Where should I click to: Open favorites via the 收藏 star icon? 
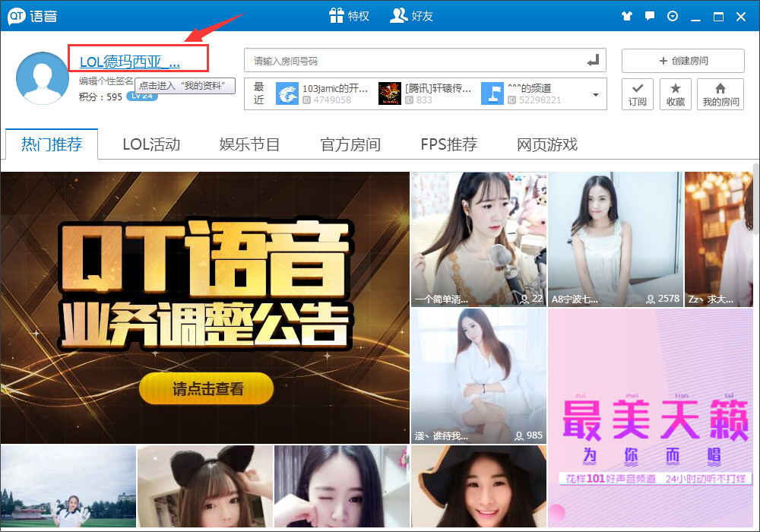(676, 93)
